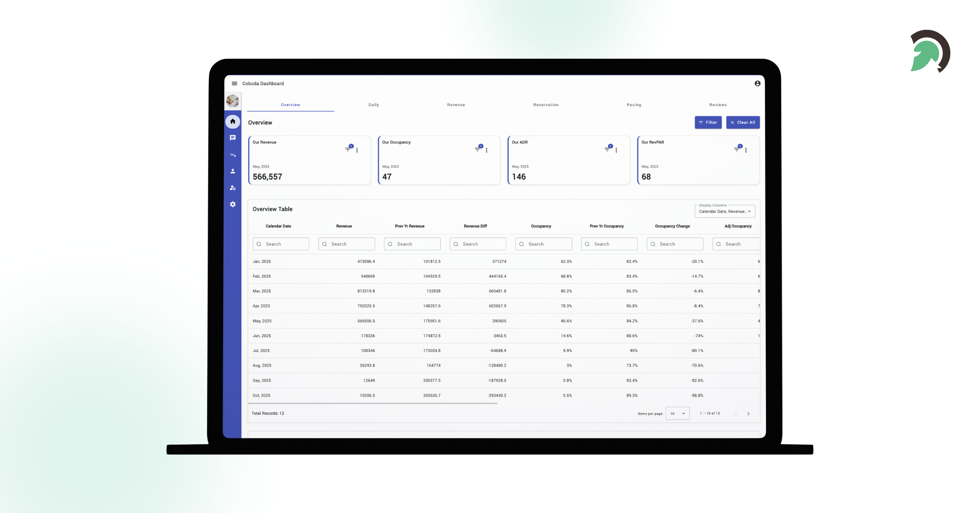
Task: Toggle the navigation drawer with hamburger icon
Action: click(x=235, y=83)
